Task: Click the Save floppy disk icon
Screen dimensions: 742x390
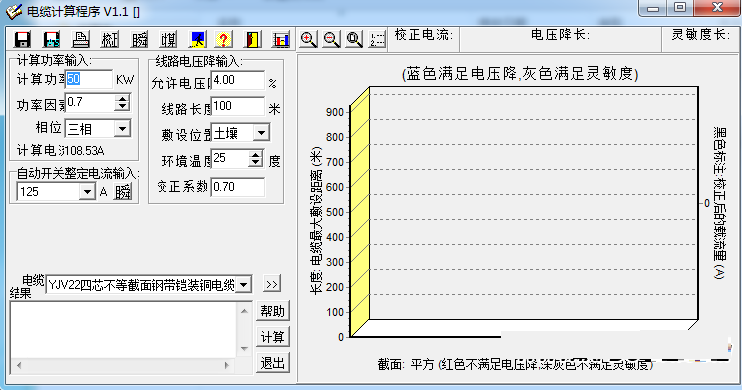Action: (22, 39)
